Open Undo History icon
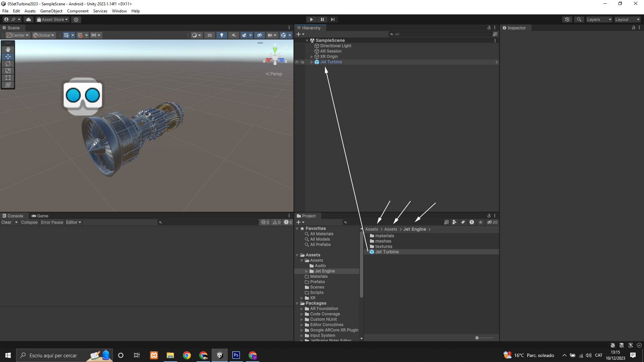This screenshot has width=644, height=362. (567, 19)
